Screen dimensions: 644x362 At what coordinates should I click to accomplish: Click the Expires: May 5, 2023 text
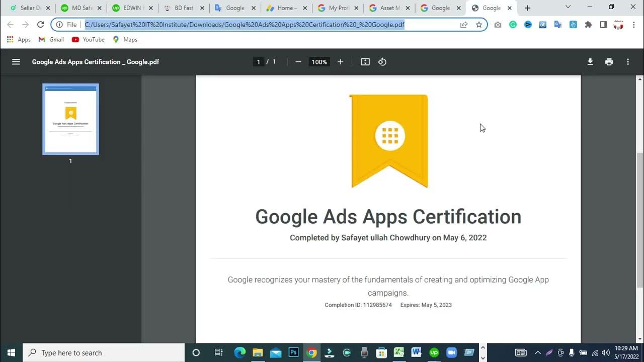coord(426,305)
